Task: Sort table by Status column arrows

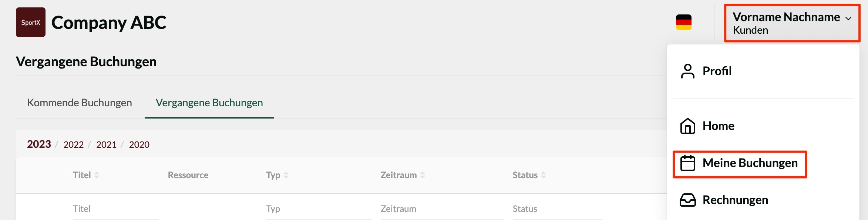Action: click(x=544, y=175)
